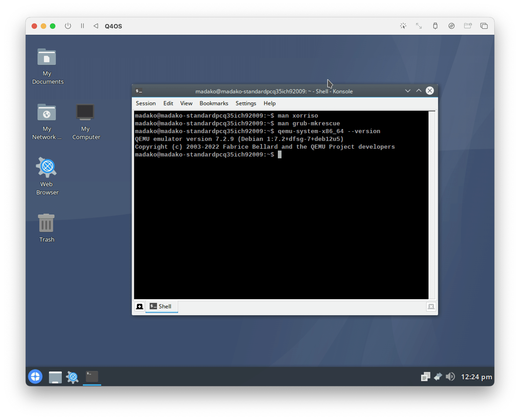Select the Konsole taskbar entry
520x420 pixels.
[92, 377]
